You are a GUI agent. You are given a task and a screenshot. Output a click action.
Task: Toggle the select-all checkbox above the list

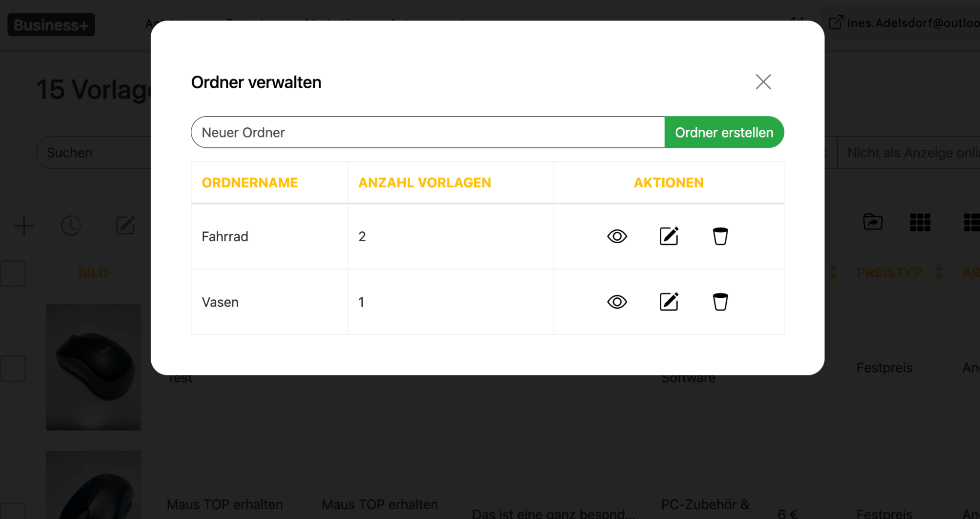coord(13,273)
